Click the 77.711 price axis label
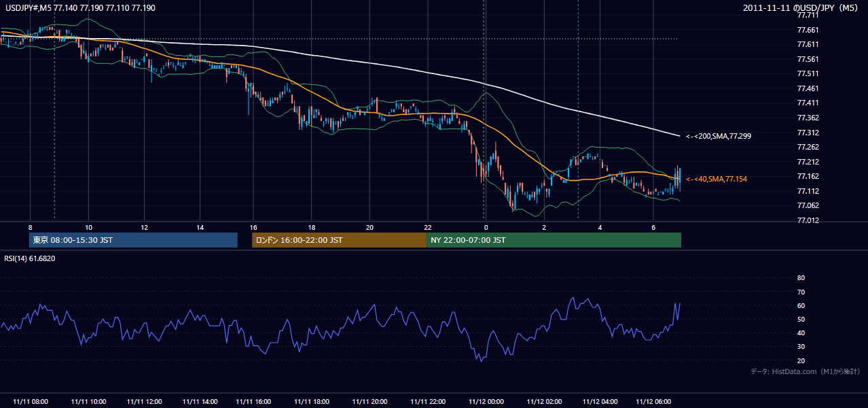The width and height of the screenshot is (868, 408). (x=808, y=15)
